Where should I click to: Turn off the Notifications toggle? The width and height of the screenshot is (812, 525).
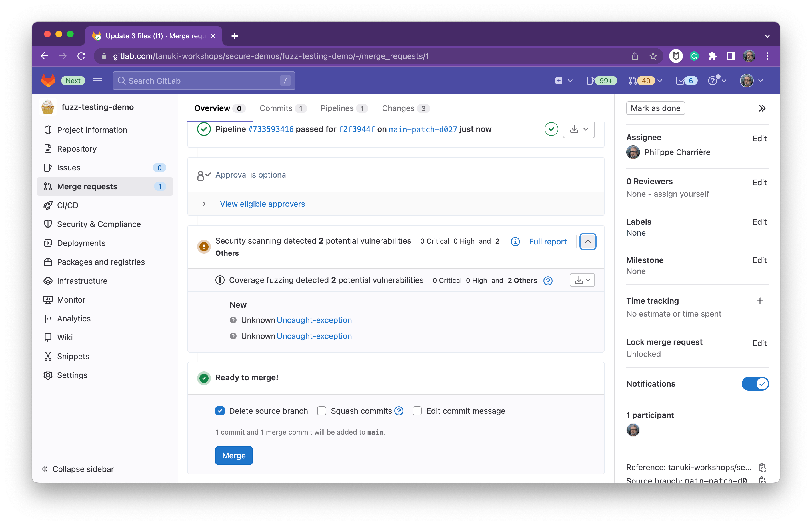tap(755, 384)
